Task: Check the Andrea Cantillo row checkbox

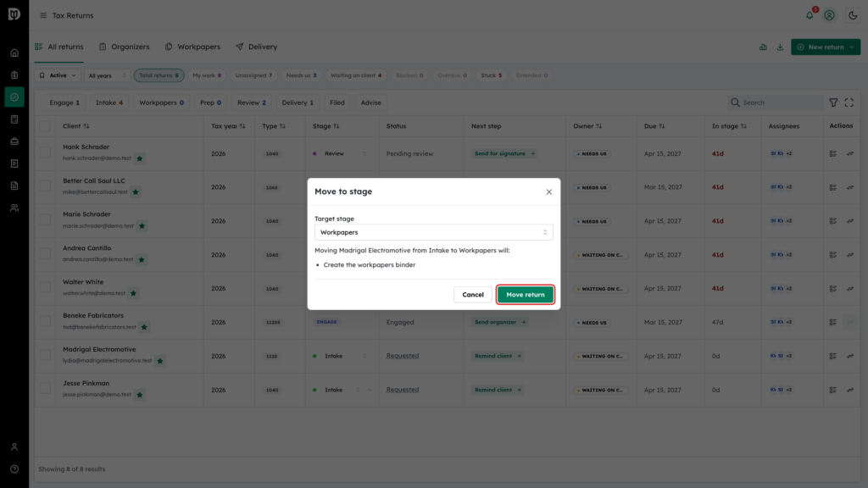Action: [45, 253]
